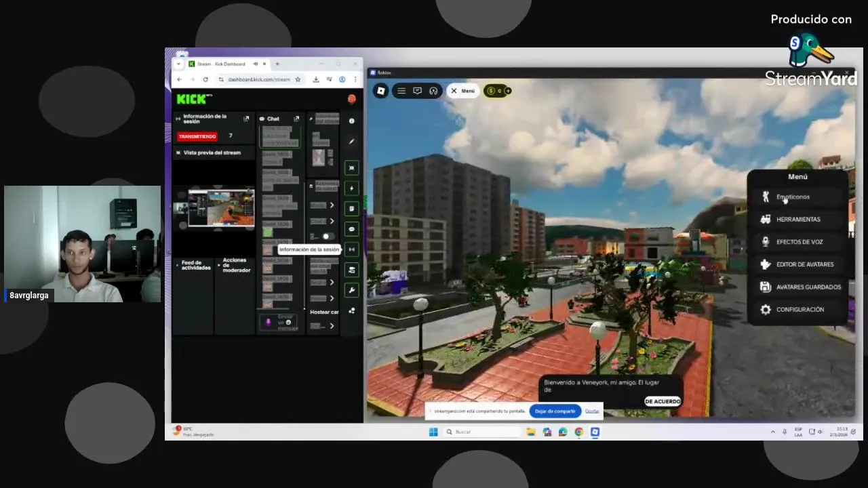The height and width of the screenshot is (488, 868).
Task: Open File Explorer from the taskbar
Action: coord(531,432)
